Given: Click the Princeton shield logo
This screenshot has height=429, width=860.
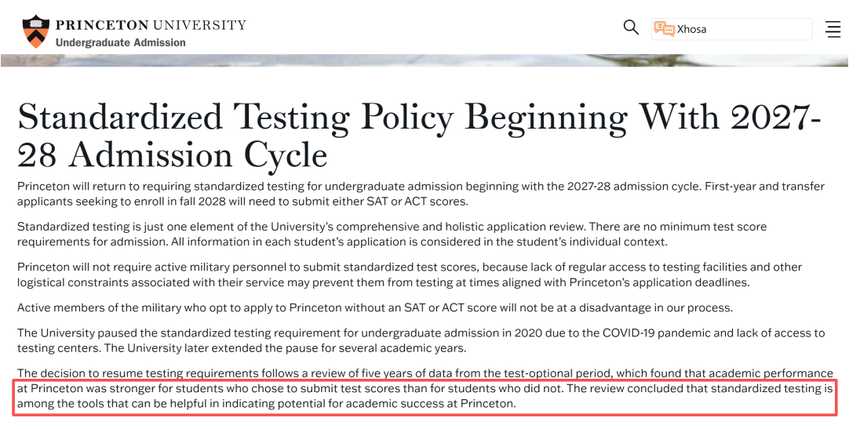Looking at the screenshot, I should pyautogui.click(x=35, y=30).
